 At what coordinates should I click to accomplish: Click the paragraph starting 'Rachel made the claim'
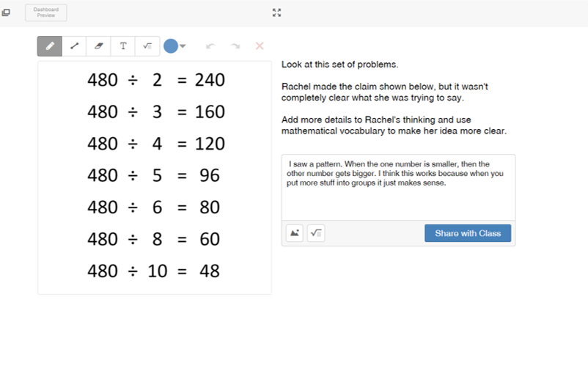pos(385,92)
